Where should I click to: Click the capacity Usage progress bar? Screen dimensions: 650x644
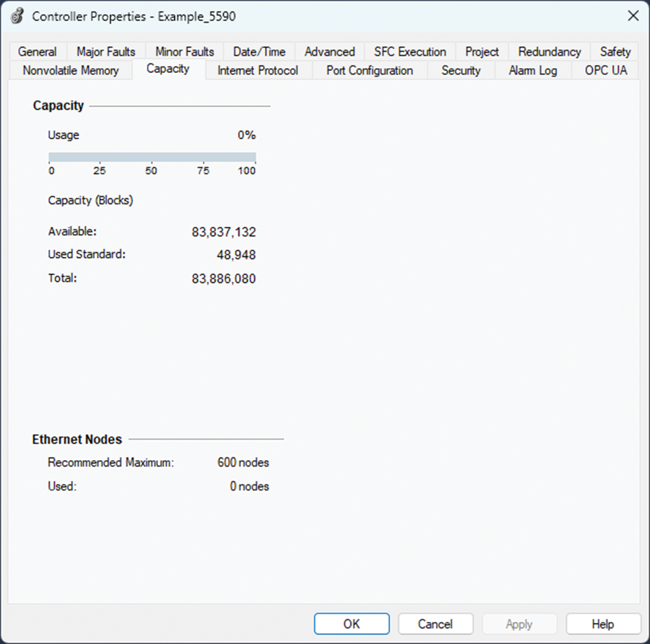pos(152,155)
